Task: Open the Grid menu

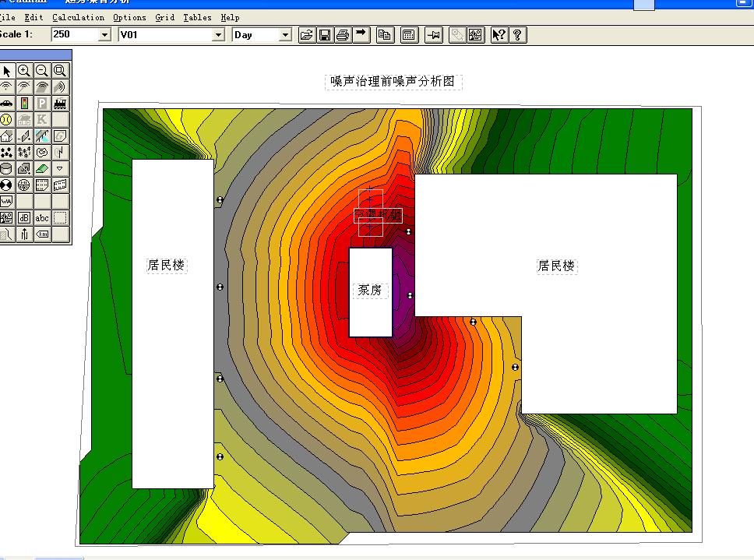Action: [x=165, y=17]
